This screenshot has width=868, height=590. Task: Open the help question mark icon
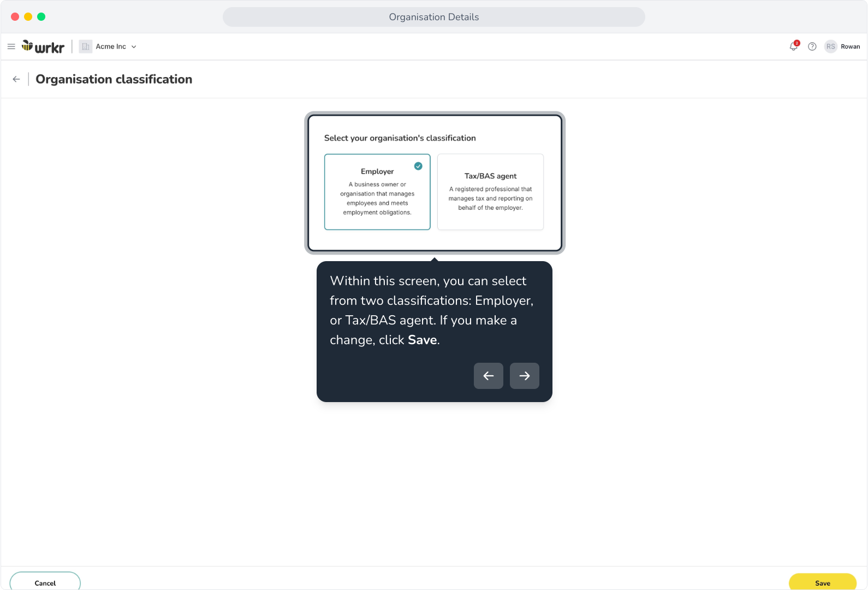click(812, 46)
